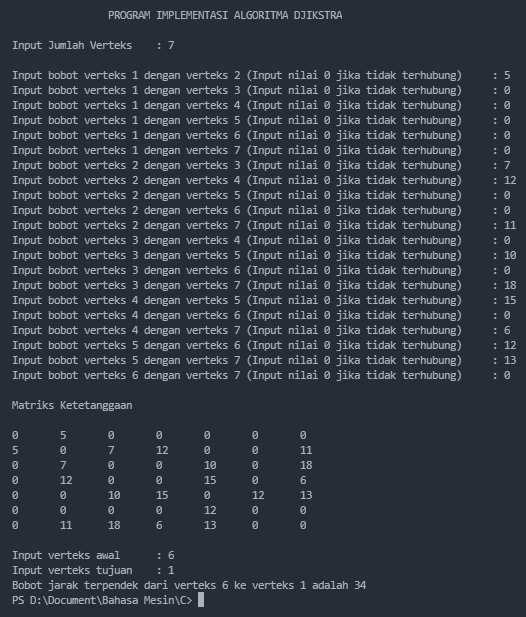Click the program title PROGRAM IMPLEMENTASI ALGORITMA DJIKSTRA
Viewport: 526px width, 617px height.
coord(225,15)
